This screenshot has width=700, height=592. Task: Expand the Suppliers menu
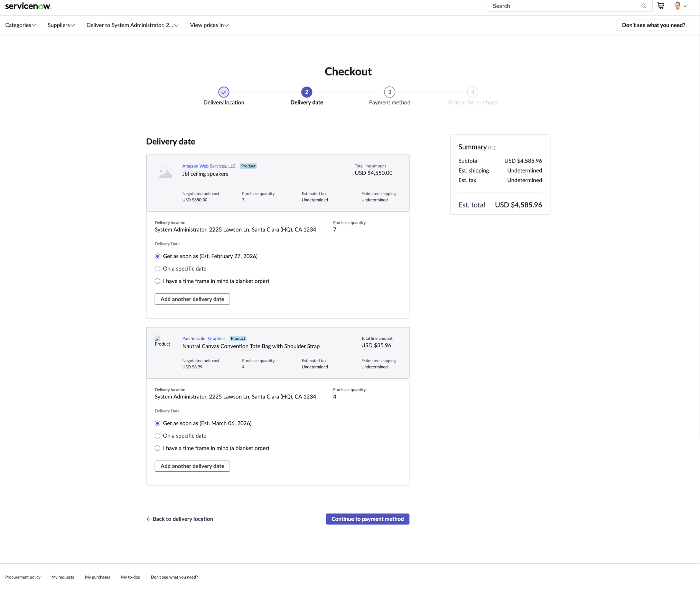click(61, 25)
